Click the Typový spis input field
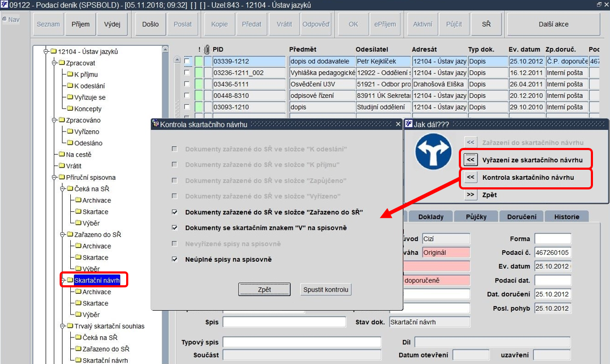 302,342
